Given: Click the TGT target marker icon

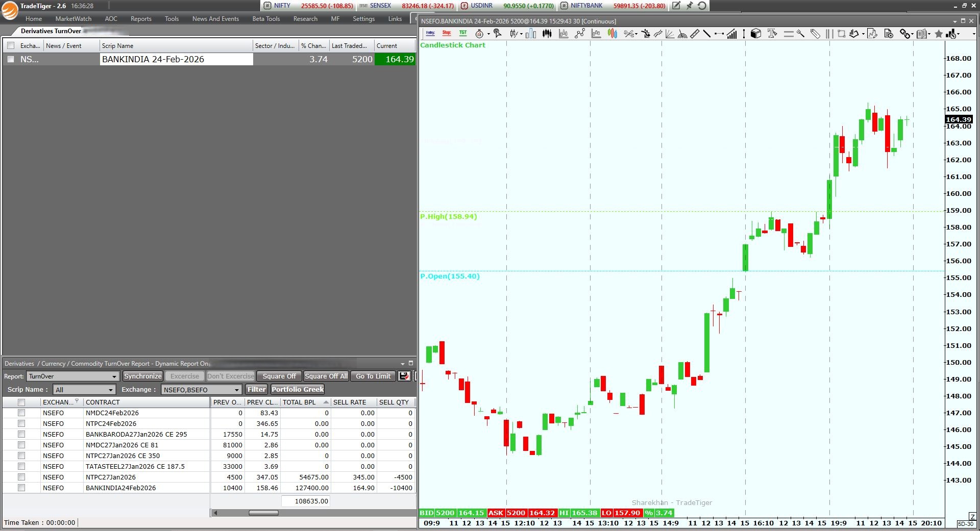Looking at the screenshot, I should tap(463, 34).
